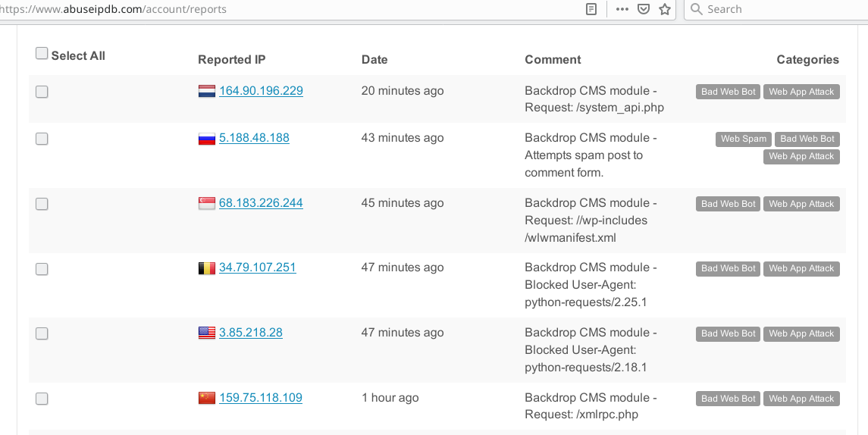
Task: Select checkbox for the 3.85.218.28 report
Action: [42, 333]
